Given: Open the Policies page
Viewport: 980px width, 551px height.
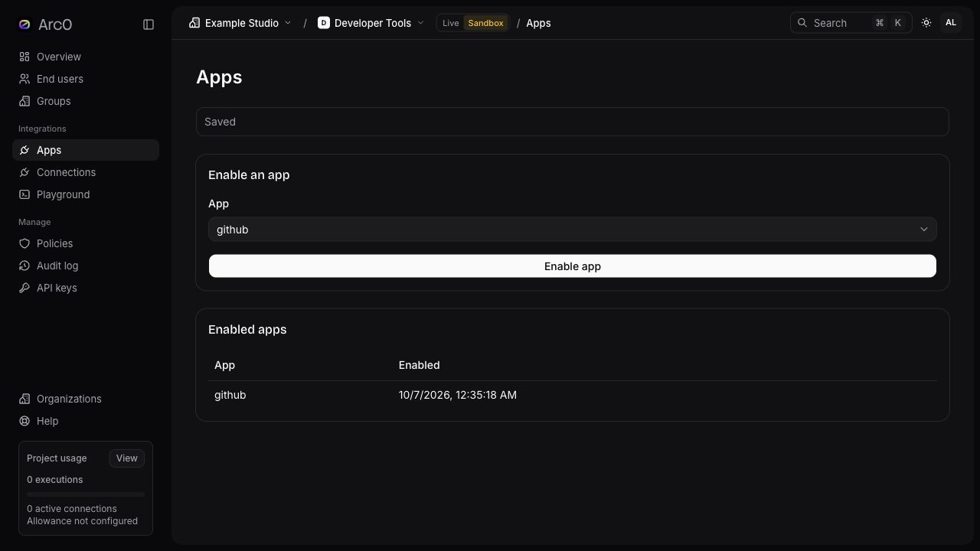Looking at the screenshot, I should (x=86, y=243).
